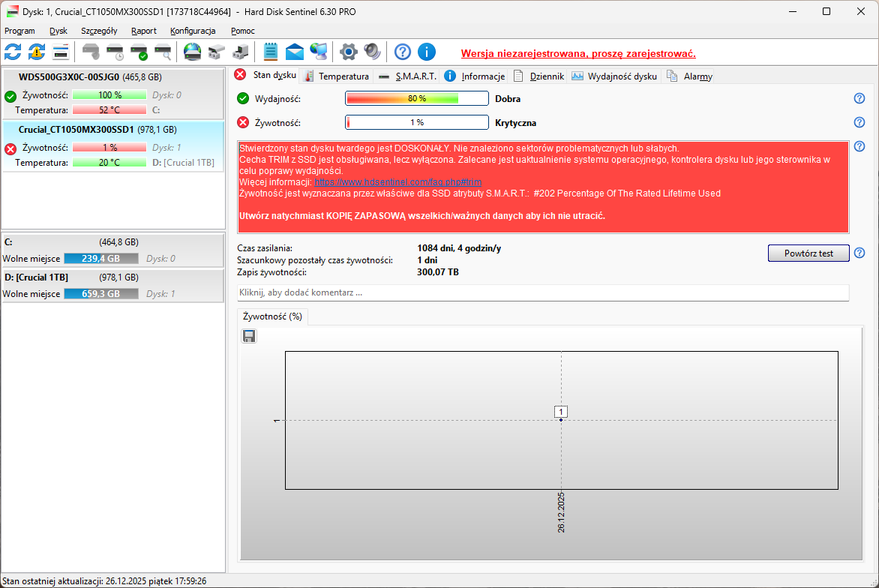Click the Wersja niezarejestrowana registration link
Viewport: 879px width, 588px height.
pyautogui.click(x=578, y=54)
